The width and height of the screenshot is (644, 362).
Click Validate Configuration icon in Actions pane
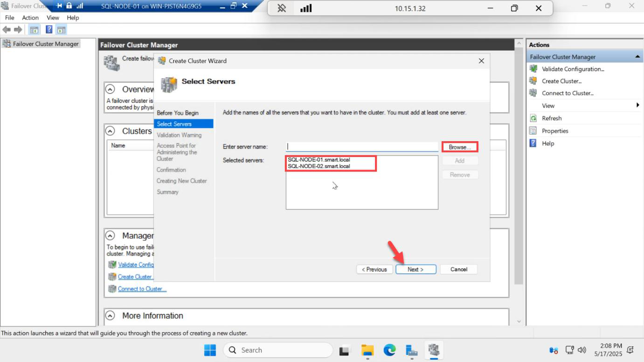(533, 68)
